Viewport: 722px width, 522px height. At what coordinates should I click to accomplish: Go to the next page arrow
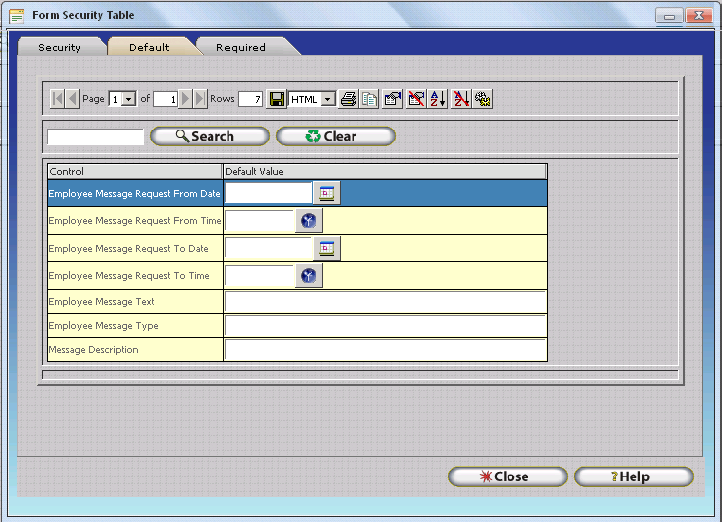[x=185, y=99]
